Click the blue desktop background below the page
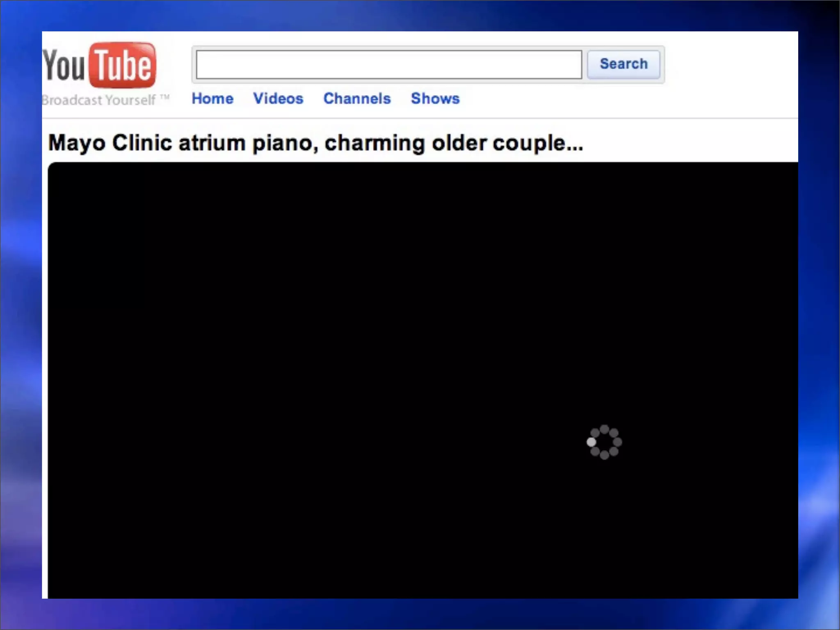 pyautogui.click(x=420, y=614)
